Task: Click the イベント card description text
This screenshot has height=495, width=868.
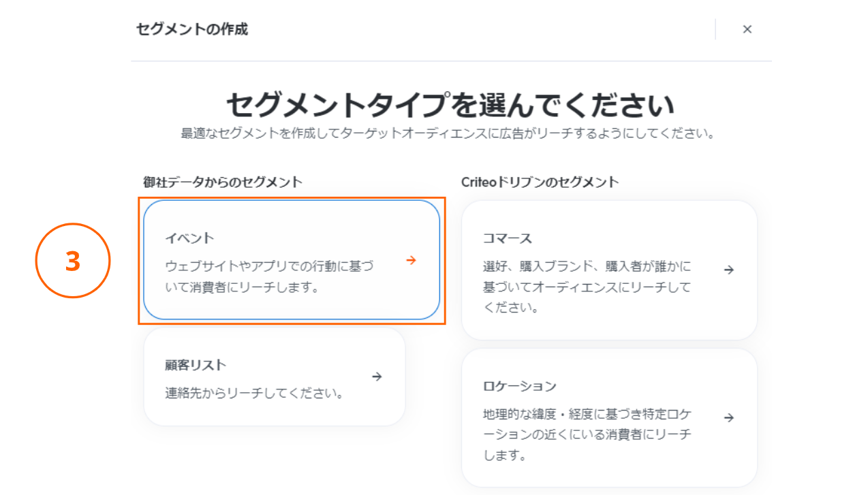Action: point(269,276)
